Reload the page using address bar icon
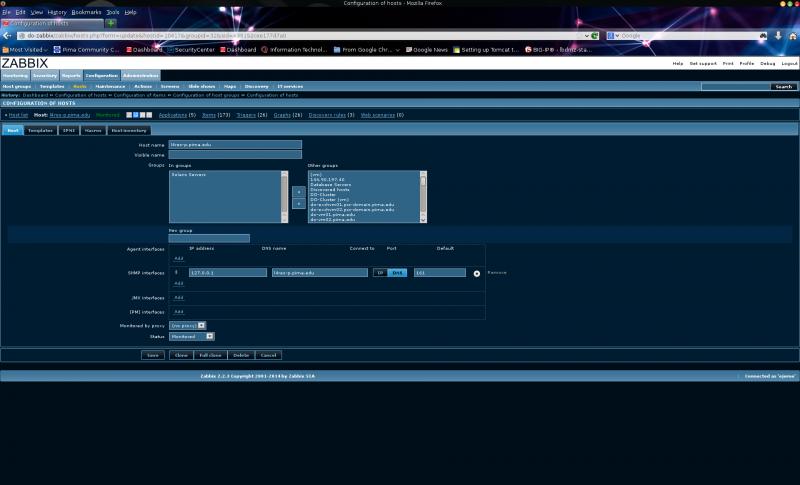The width and height of the screenshot is (800, 485). click(x=595, y=36)
